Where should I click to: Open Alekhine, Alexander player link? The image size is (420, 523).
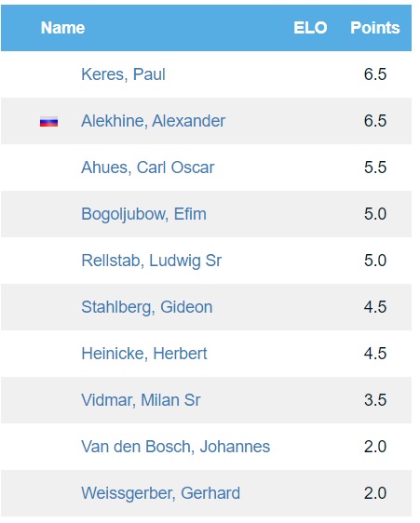[154, 121]
